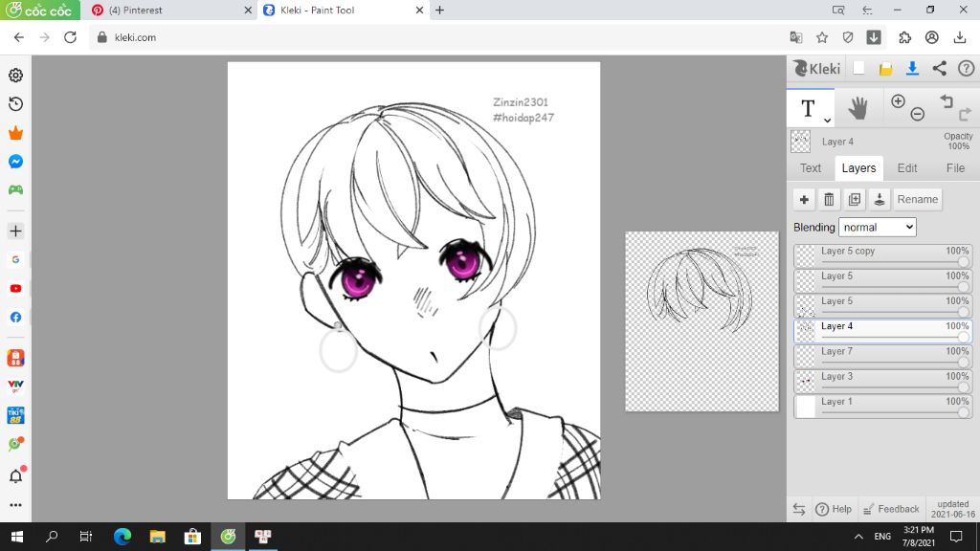Merge layer down
980x551 pixels.
(880, 199)
